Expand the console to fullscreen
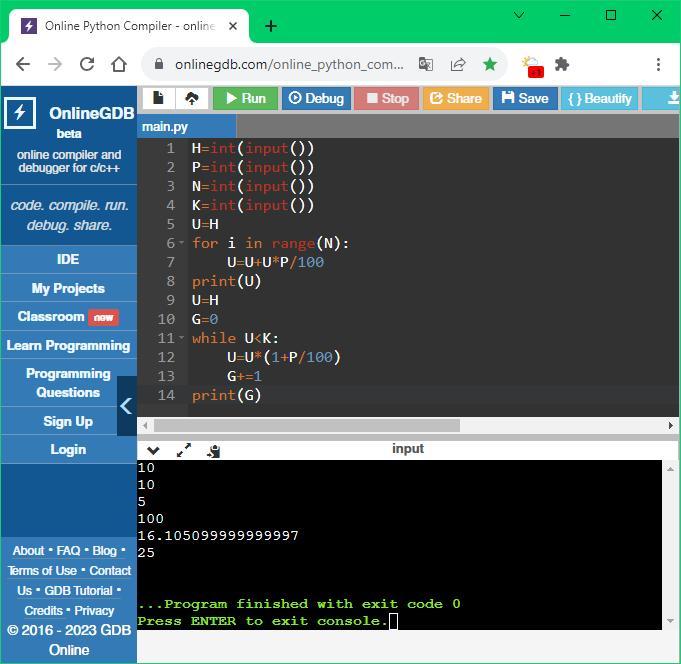This screenshot has width=681, height=664. (x=183, y=451)
